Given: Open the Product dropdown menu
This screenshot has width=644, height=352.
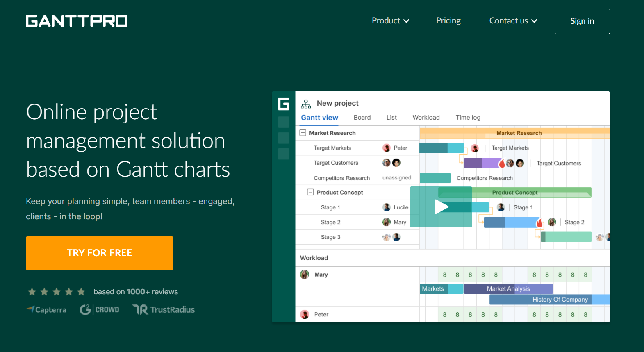Looking at the screenshot, I should click(x=390, y=20).
